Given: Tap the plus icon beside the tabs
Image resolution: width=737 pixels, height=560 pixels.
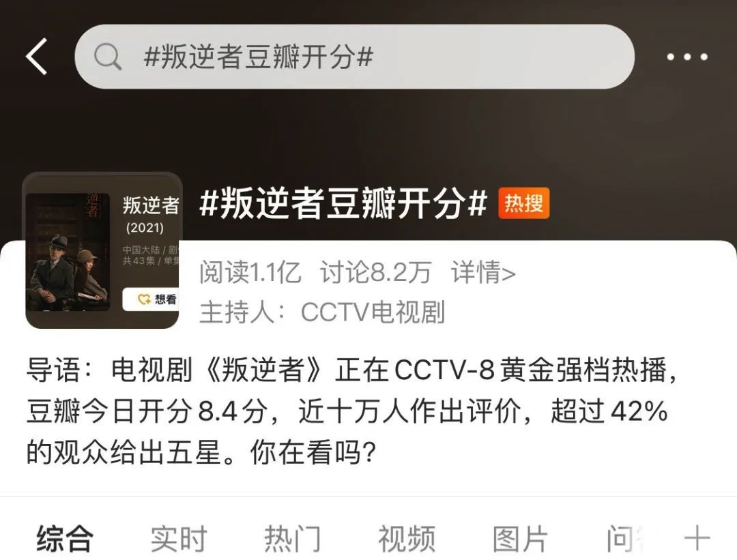Looking at the screenshot, I should [697, 538].
